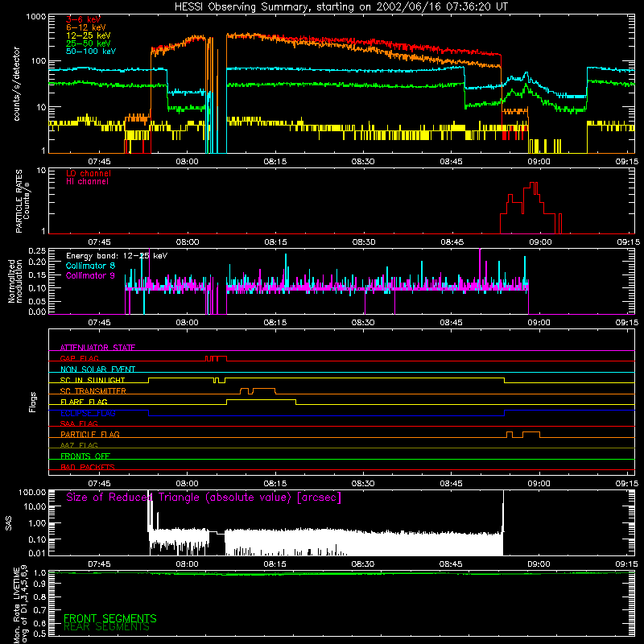Select the orange '6-12 keV' legend label
The height and width of the screenshot is (644, 644).
point(86,27)
